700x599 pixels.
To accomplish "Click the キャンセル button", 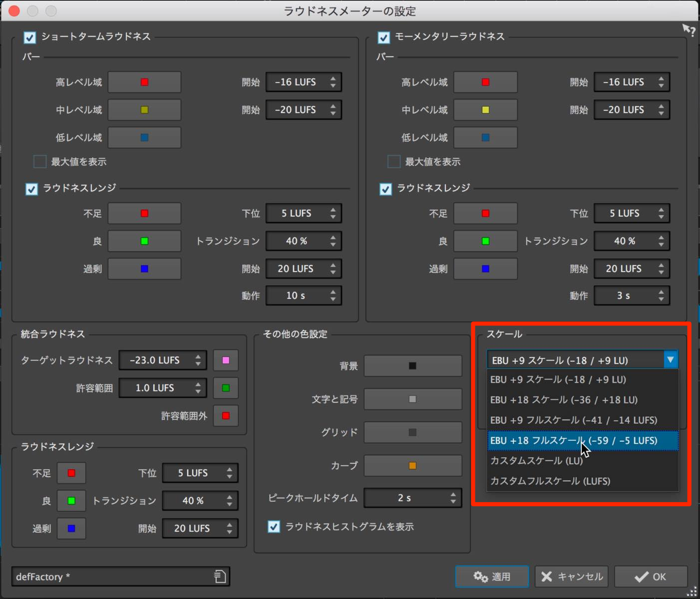I will tap(572, 577).
